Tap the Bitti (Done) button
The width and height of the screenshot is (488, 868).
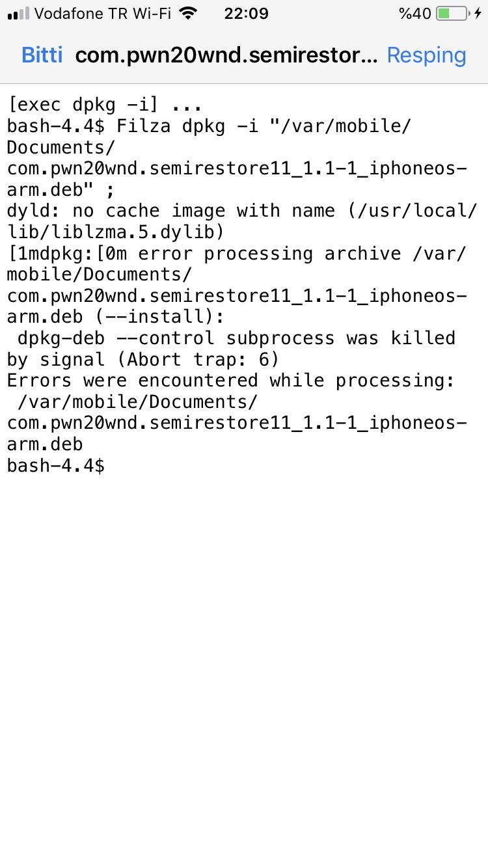42,55
